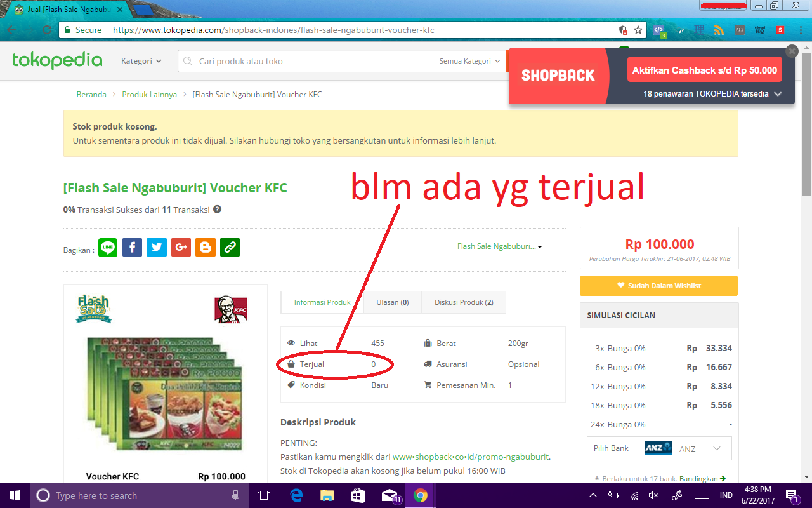This screenshot has width=812, height=508.
Task: Open Produk Lainnya breadcrumb link
Action: click(150, 95)
